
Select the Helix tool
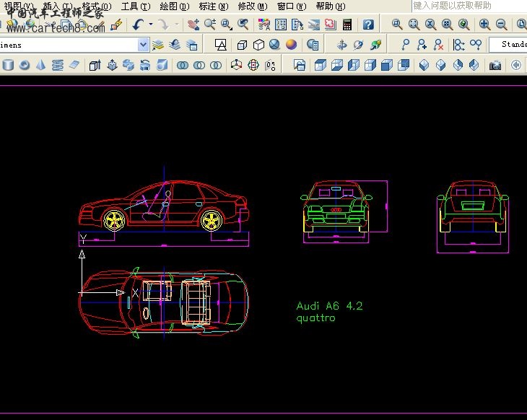pyautogui.click(x=58, y=65)
